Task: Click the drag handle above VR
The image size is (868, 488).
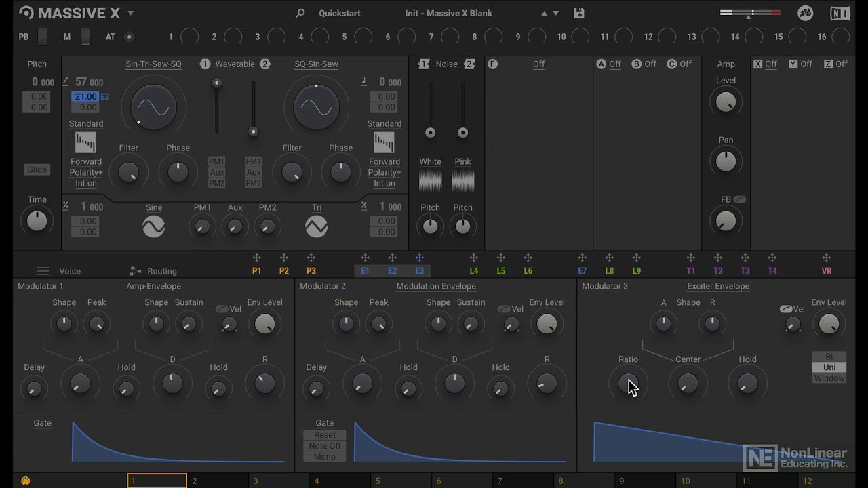Action: [x=827, y=258]
